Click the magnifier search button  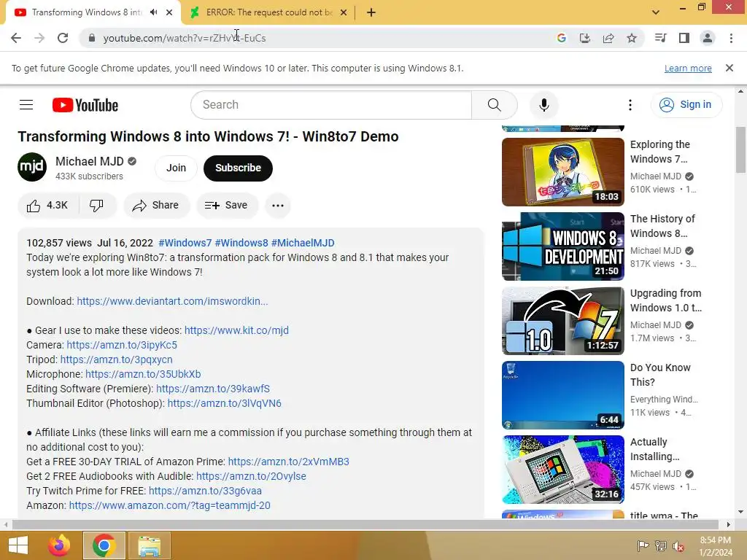point(495,105)
